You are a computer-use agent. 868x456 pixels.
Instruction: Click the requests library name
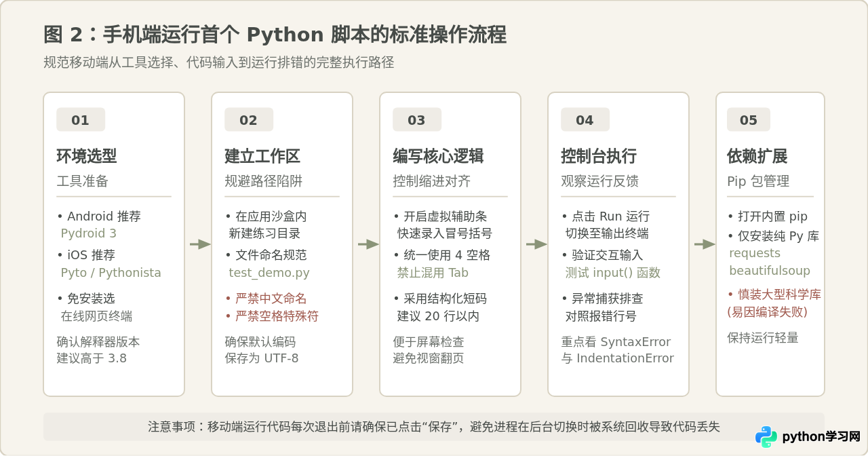[755, 253]
